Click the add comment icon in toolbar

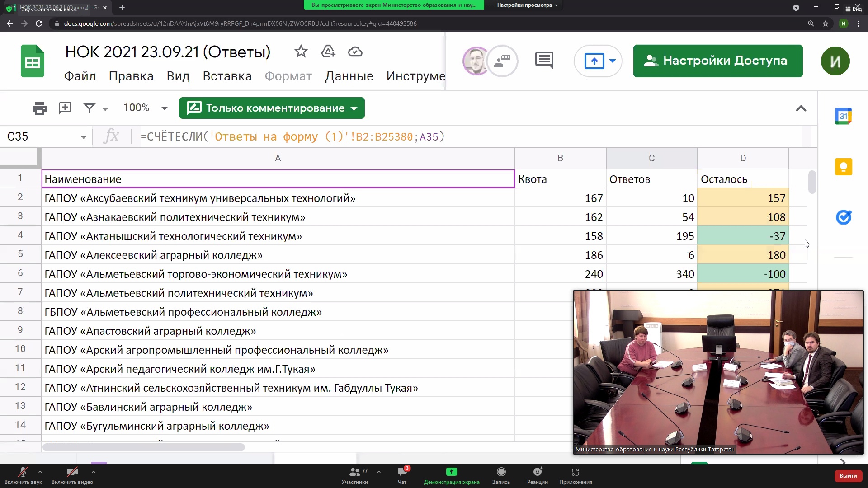[x=65, y=108]
